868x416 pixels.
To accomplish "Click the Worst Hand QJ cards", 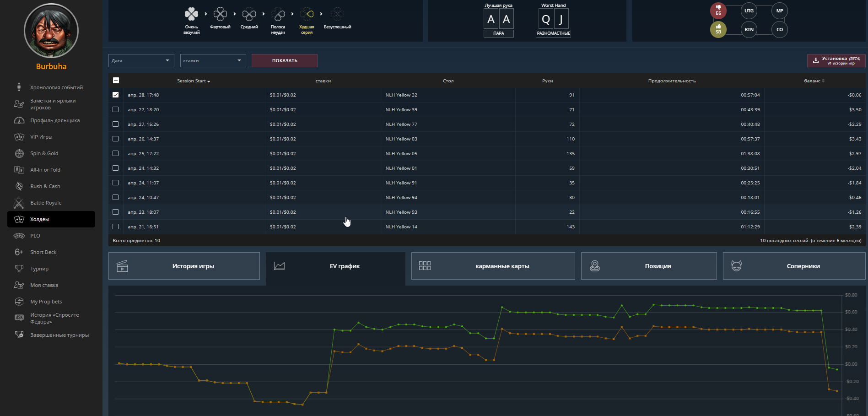I will 553,19.
